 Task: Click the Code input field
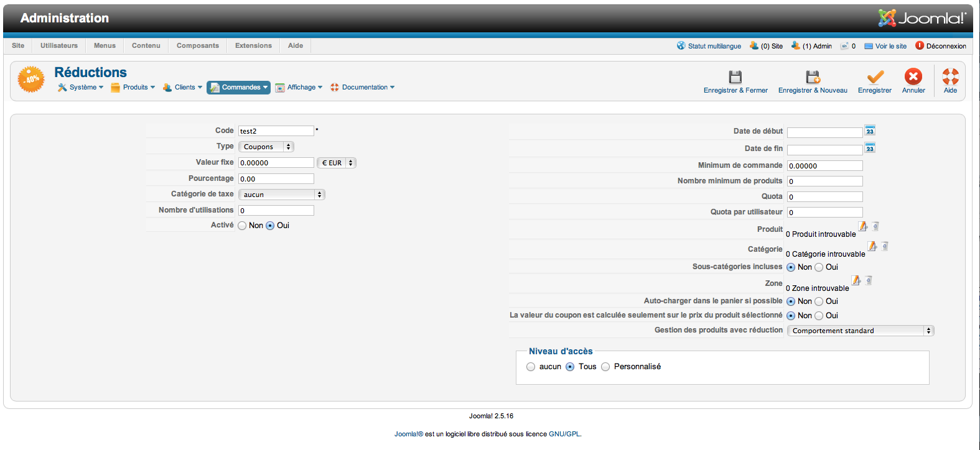click(x=276, y=131)
